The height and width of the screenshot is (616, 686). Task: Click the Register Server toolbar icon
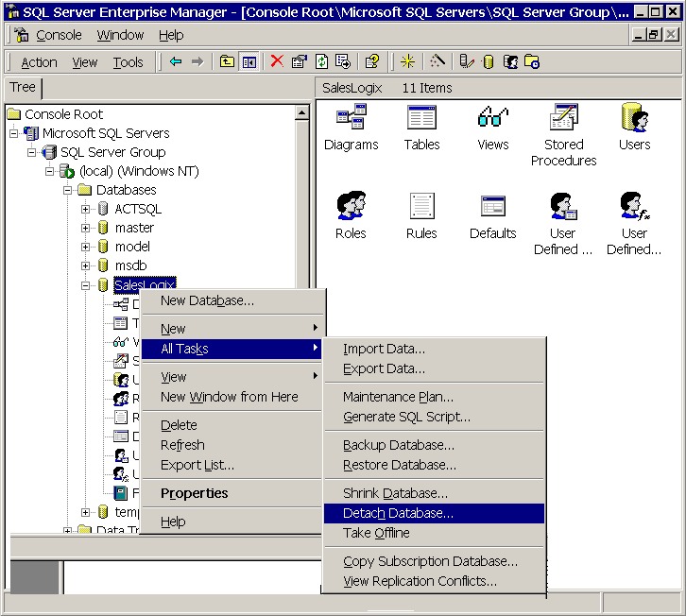[467, 61]
